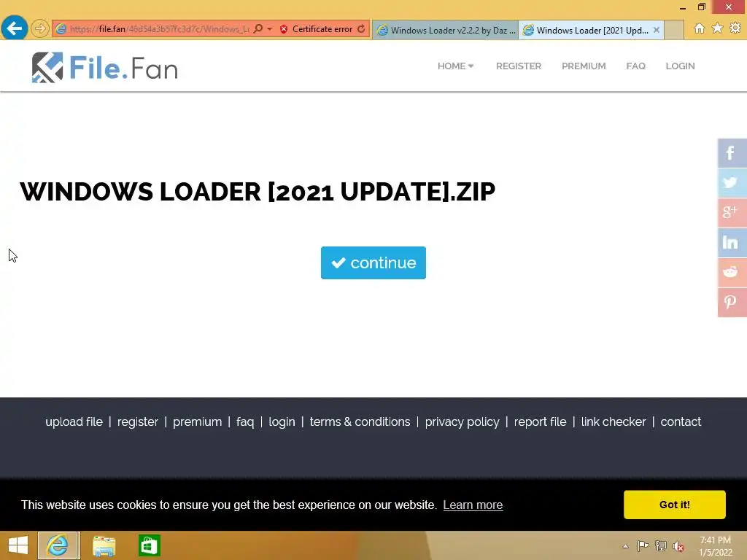Click footer register link
This screenshot has width=747, height=560.
pyautogui.click(x=138, y=422)
